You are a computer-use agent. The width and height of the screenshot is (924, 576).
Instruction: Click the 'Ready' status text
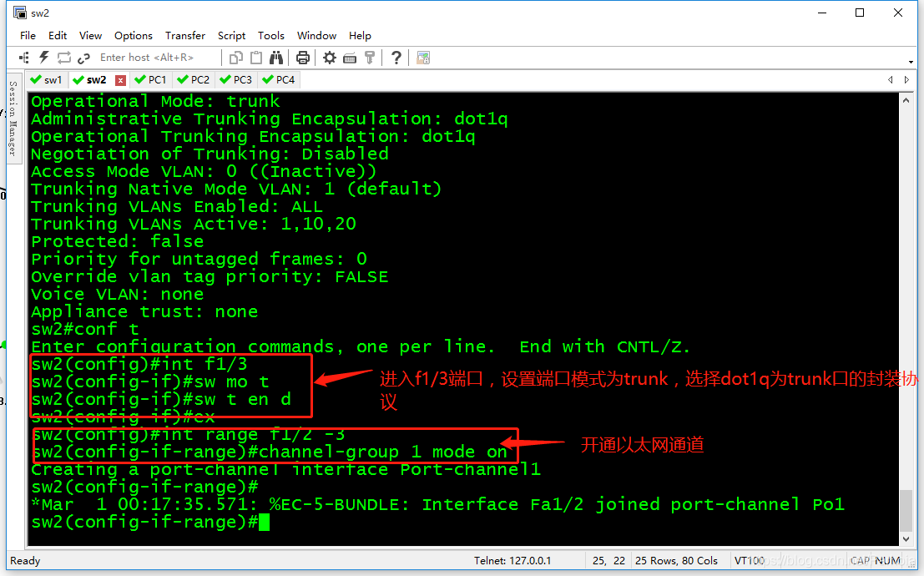(25, 561)
